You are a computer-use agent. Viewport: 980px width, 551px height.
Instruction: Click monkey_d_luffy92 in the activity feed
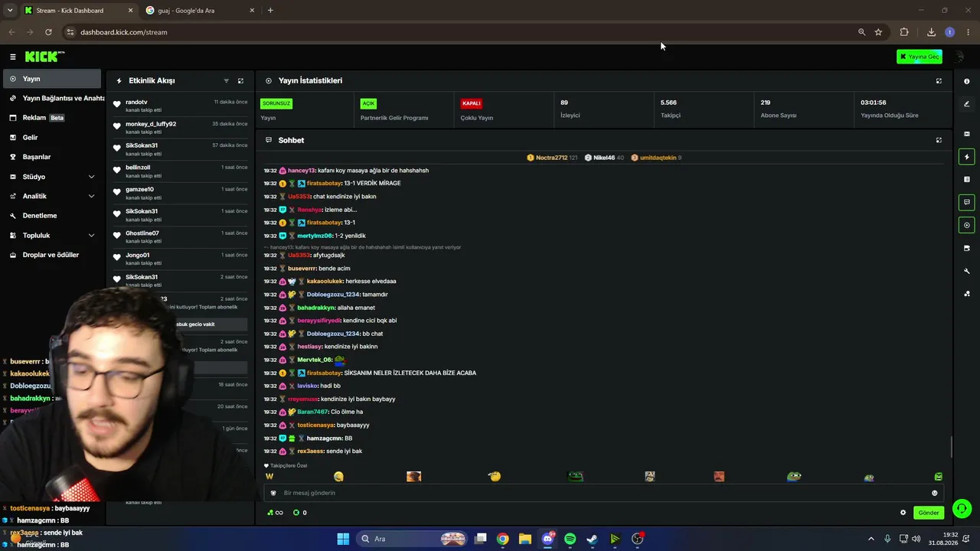[x=151, y=124]
